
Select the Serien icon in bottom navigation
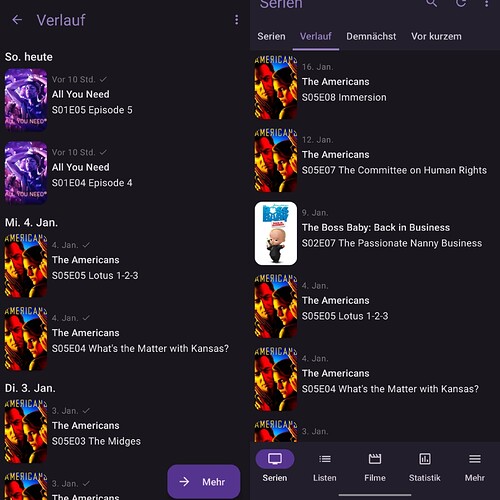click(275, 459)
